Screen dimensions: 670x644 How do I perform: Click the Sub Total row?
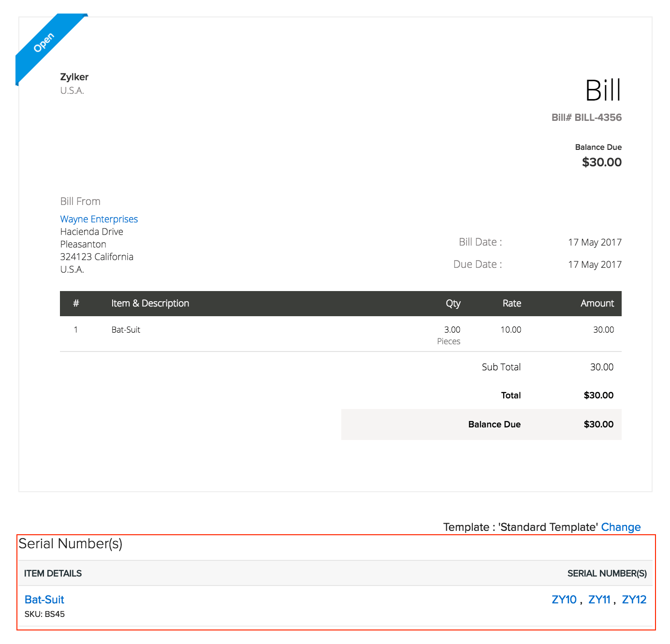(501, 367)
